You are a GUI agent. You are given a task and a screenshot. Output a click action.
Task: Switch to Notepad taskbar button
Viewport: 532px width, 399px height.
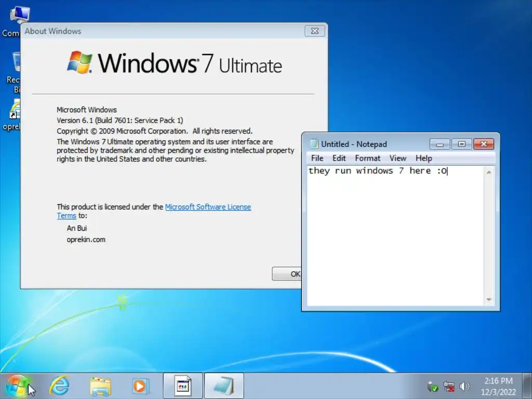(x=224, y=386)
